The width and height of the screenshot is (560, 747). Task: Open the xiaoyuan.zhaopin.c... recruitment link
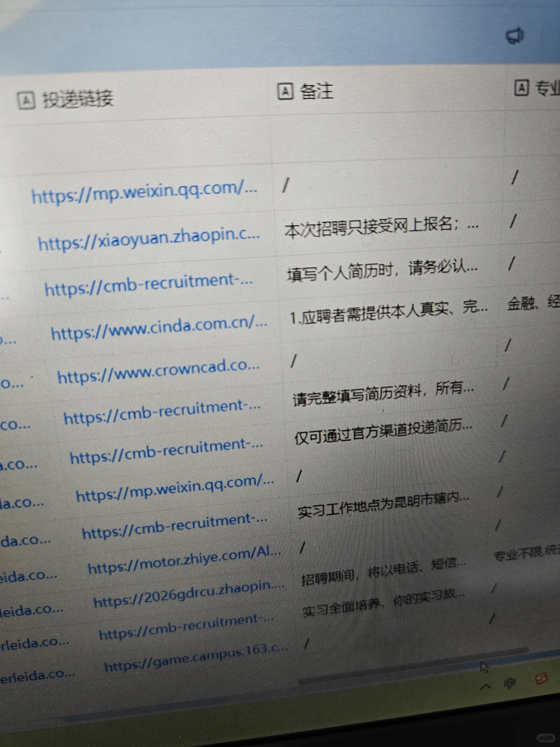pyautogui.click(x=150, y=240)
